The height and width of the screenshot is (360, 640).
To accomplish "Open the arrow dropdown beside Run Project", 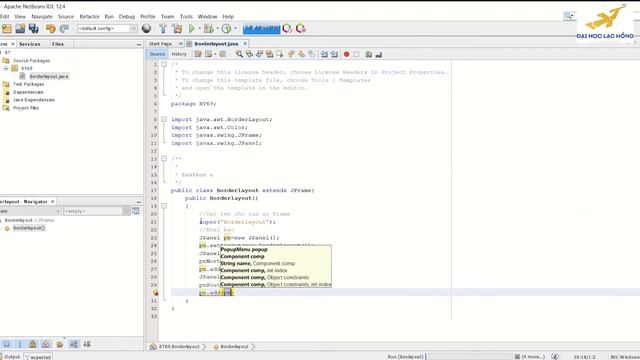I will pos(200,28).
